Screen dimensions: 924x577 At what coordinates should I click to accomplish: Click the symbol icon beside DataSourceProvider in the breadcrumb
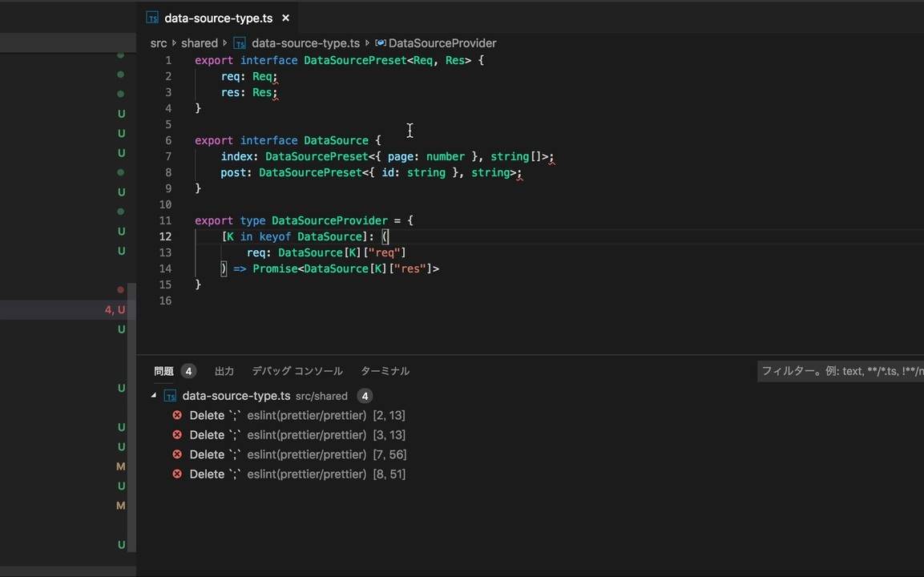click(x=381, y=43)
